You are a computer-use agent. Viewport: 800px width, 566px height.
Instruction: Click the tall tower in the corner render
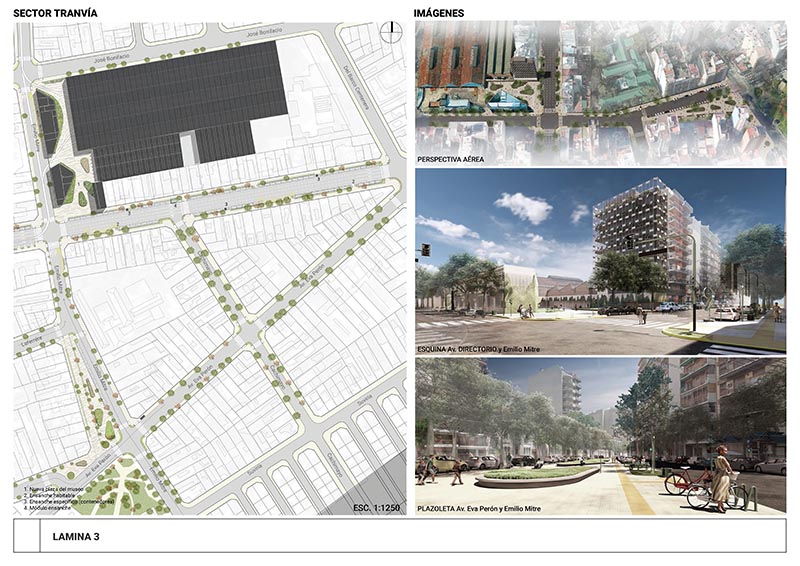[642, 235]
